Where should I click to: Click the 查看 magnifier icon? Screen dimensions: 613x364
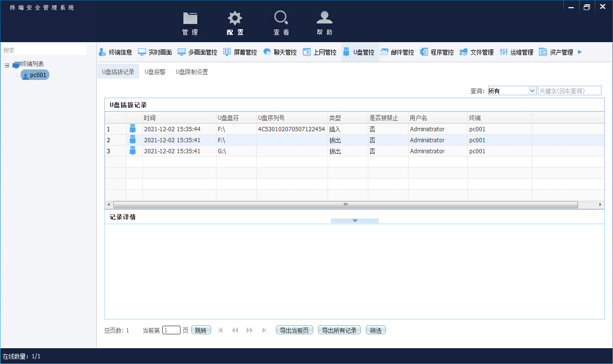click(x=281, y=19)
